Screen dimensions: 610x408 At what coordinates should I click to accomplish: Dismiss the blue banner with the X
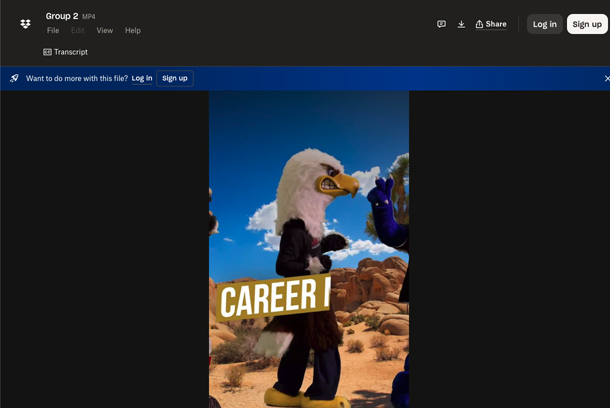coord(606,79)
